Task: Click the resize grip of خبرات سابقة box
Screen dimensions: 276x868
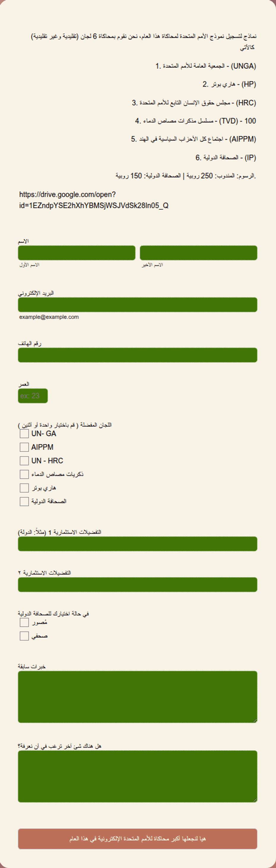Action: tap(255, 720)
